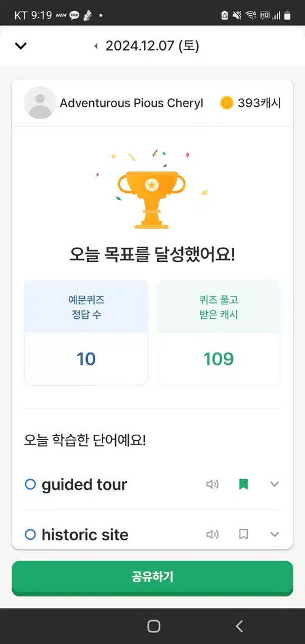
Task: Open the profile avatar picture
Action: 40,102
